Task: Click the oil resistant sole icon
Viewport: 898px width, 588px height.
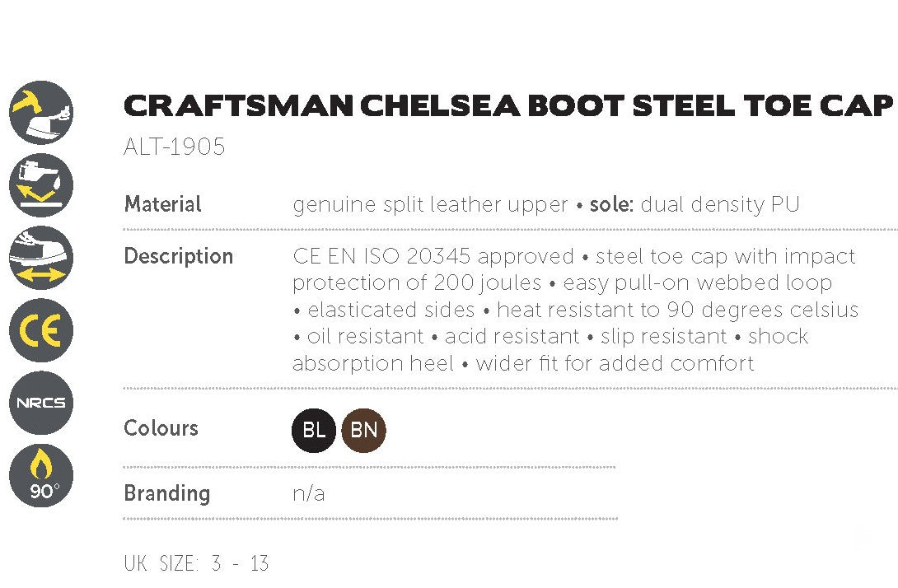Action: (x=40, y=184)
